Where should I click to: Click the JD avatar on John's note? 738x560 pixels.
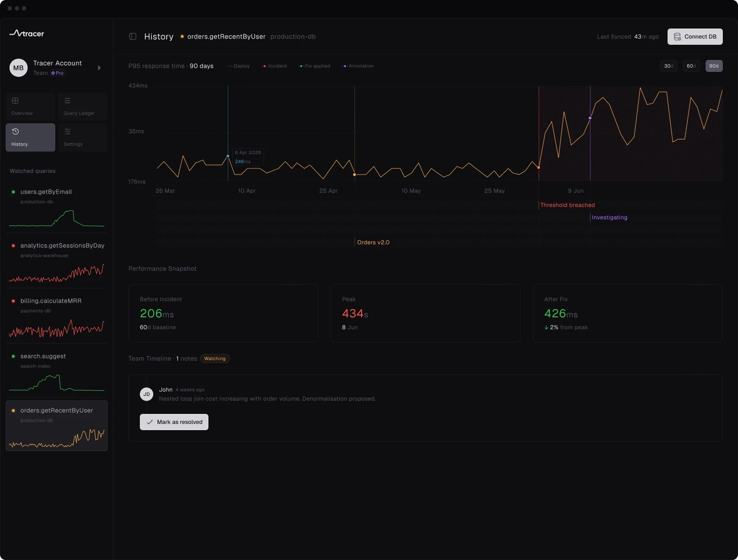pos(147,394)
